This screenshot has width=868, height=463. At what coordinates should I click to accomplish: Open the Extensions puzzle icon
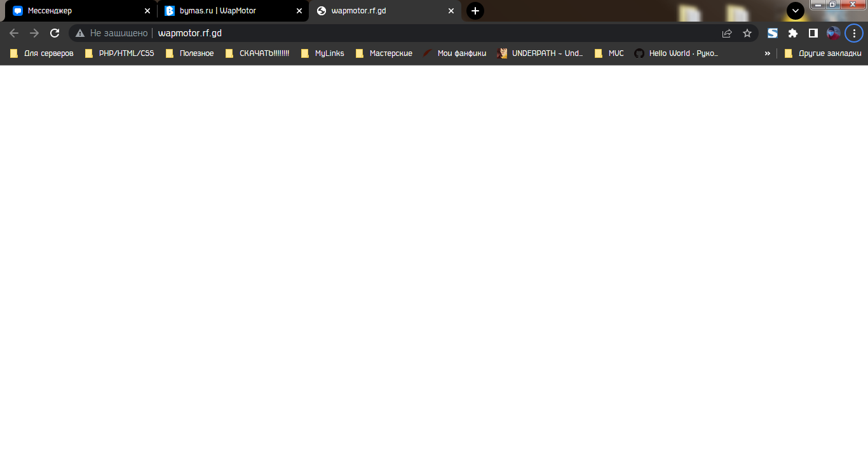click(793, 33)
